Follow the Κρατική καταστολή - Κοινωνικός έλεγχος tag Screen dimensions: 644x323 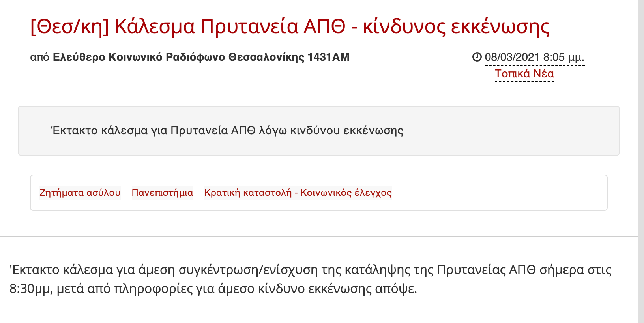pyautogui.click(x=298, y=193)
